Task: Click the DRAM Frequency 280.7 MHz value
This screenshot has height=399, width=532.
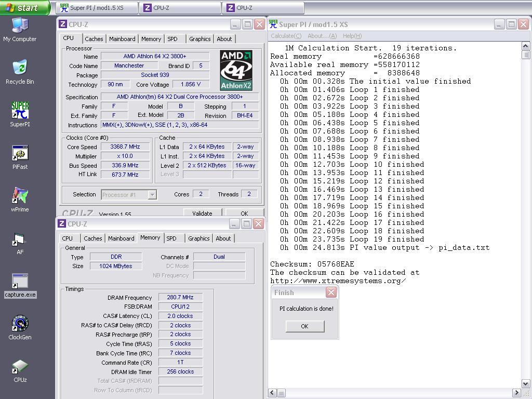Action: (x=180, y=297)
